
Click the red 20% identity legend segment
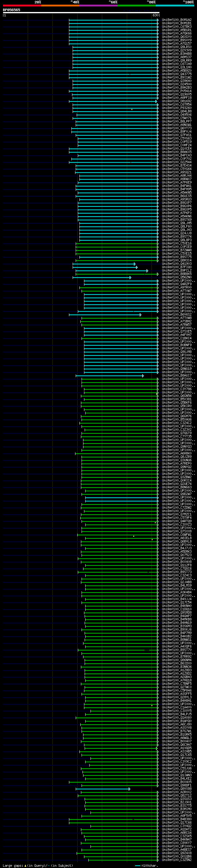[22, 6]
